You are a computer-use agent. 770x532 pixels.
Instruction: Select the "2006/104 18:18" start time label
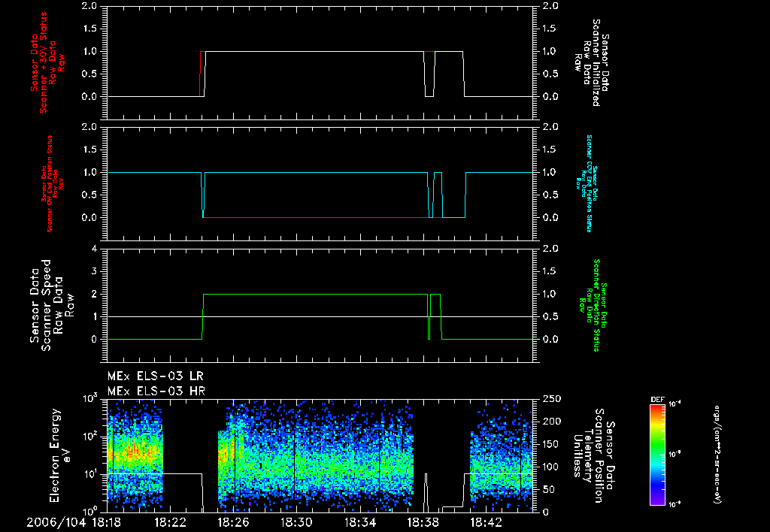(x=74, y=522)
